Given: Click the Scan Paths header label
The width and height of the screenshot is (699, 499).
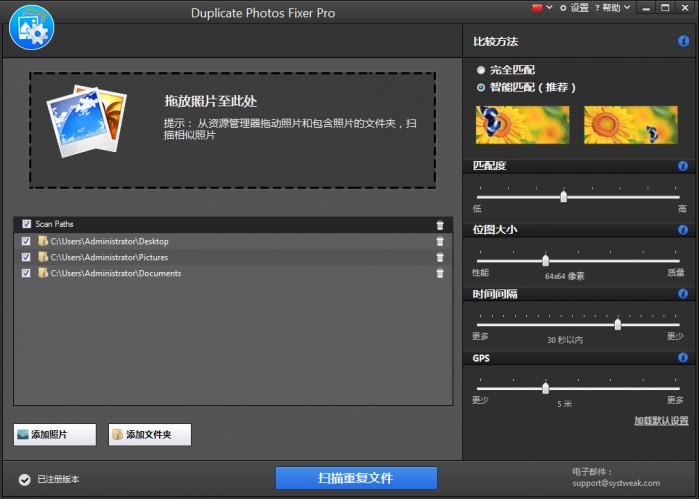Looking at the screenshot, I should click(x=54, y=224).
